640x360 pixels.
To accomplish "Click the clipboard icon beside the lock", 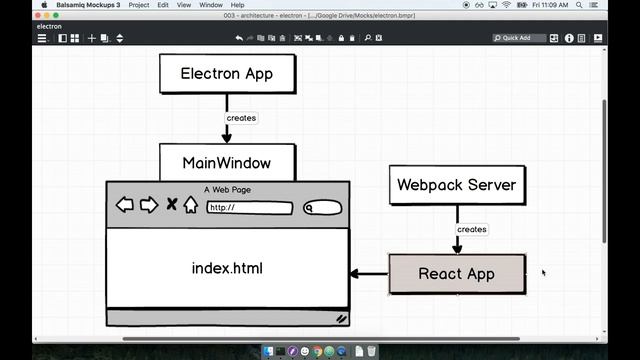I will pyautogui.click(x=352, y=38).
